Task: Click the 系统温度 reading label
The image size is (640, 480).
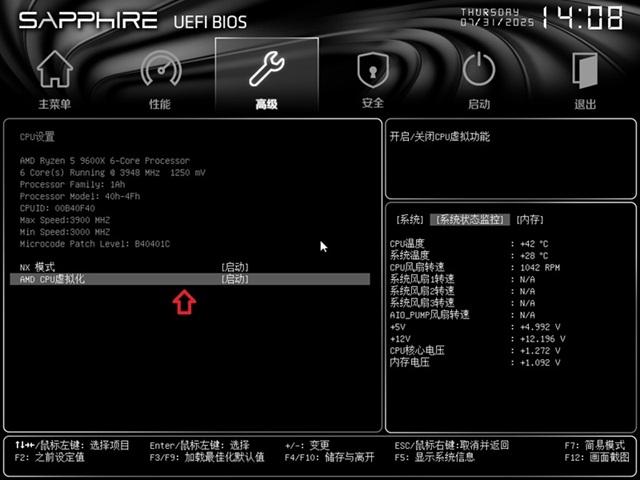Action: coord(410,256)
